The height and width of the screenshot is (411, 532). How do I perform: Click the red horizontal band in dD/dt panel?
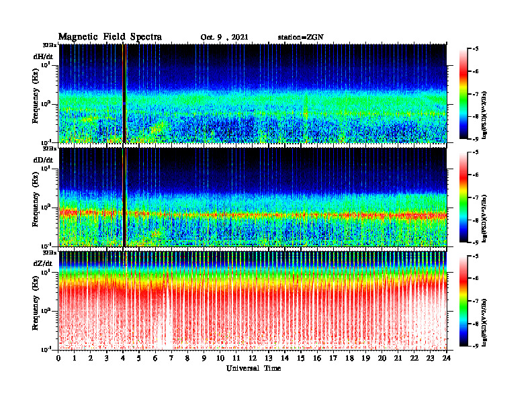pyautogui.click(x=253, y=214)
